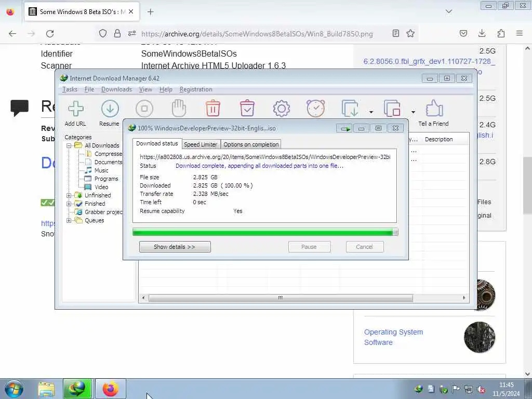Image resolution: width=532 pixels, height=399 pixels.
Task: Click the Save to Pocket icon
Action: [463, 33]
